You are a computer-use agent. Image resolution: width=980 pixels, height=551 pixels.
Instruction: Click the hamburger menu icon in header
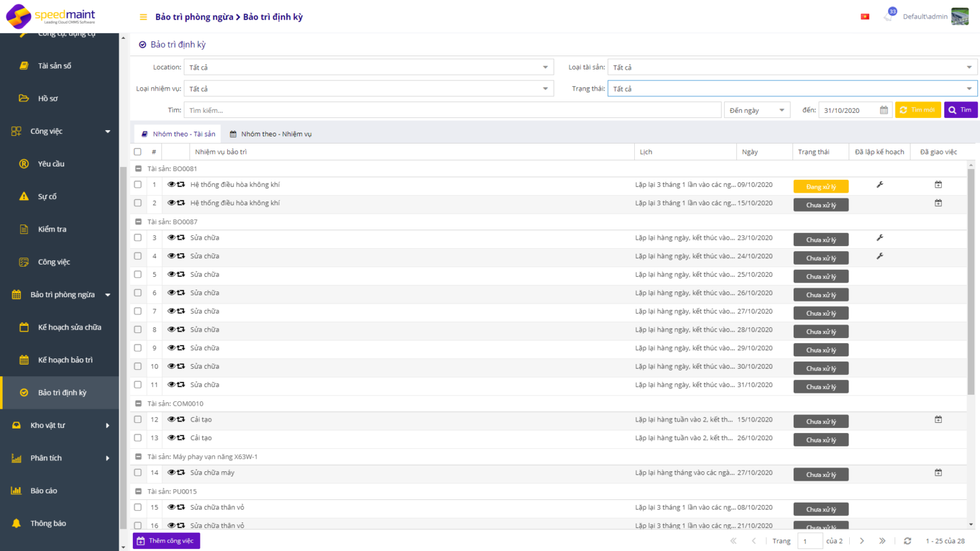(143, 17)
